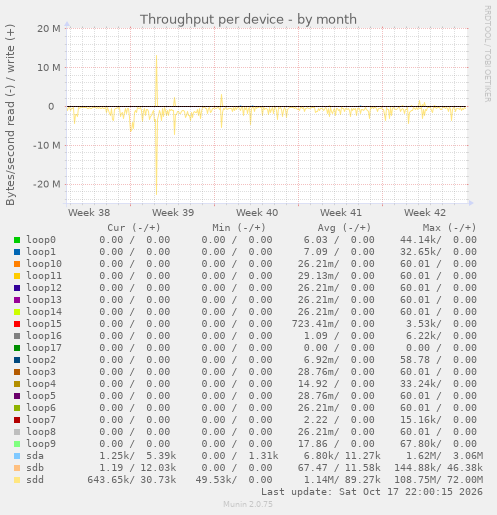Click the loop11 yellow legend swatch
497x515 pixels.
coord(17,276)
